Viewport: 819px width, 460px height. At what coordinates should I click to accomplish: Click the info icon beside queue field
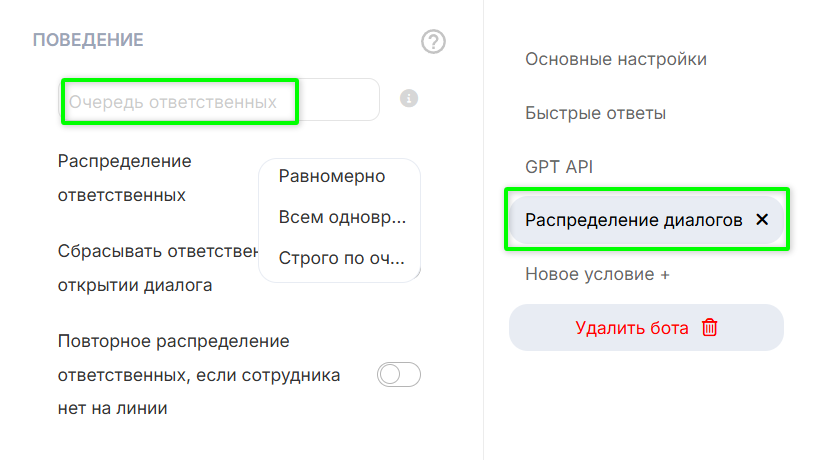[x=408, y=99]
